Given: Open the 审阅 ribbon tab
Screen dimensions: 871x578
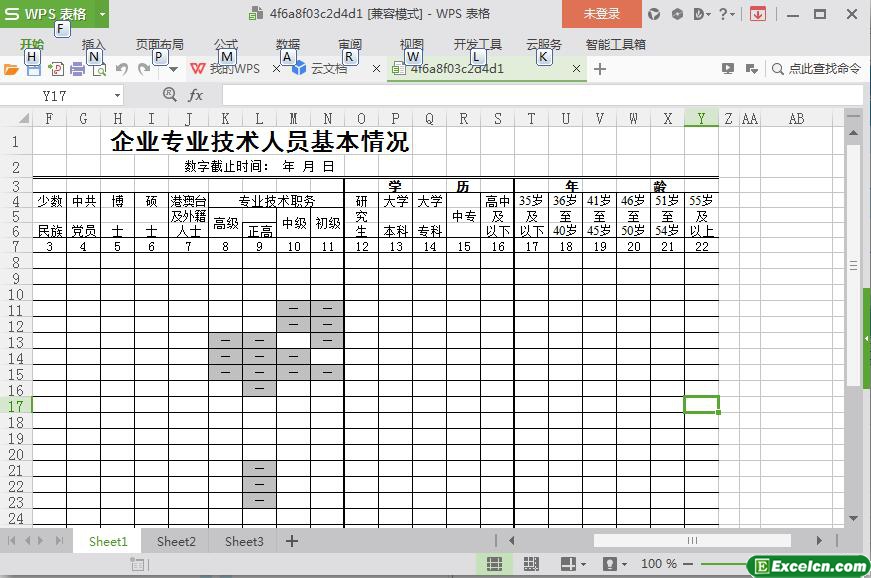Looking at the screenshot, I should click(350, 44).
